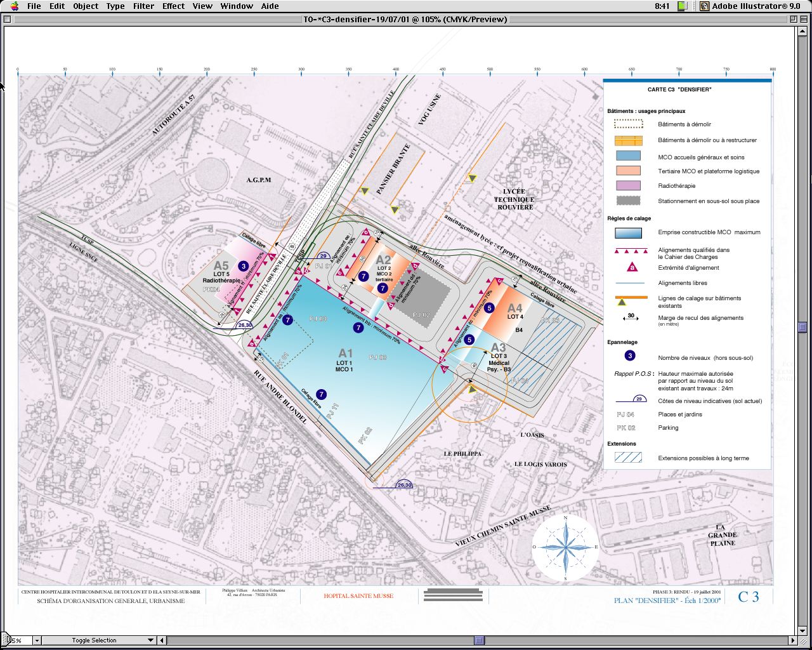Image resolution: width=812 pixels, height=650 pixels.
Task: Click the Radiothérapie pink legend swatch
Action: (x=628, y=186)
